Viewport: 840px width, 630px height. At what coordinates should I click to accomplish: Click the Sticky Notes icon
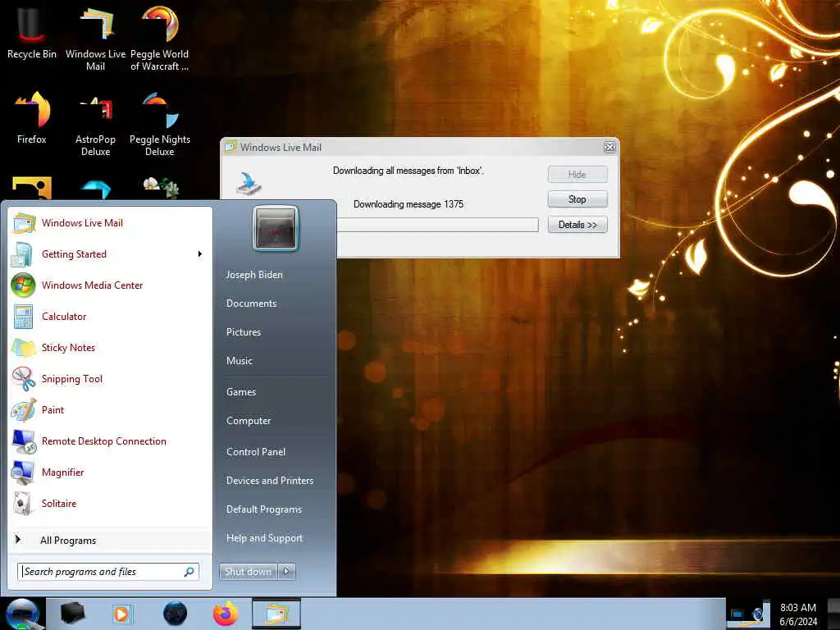click(24, 348)
